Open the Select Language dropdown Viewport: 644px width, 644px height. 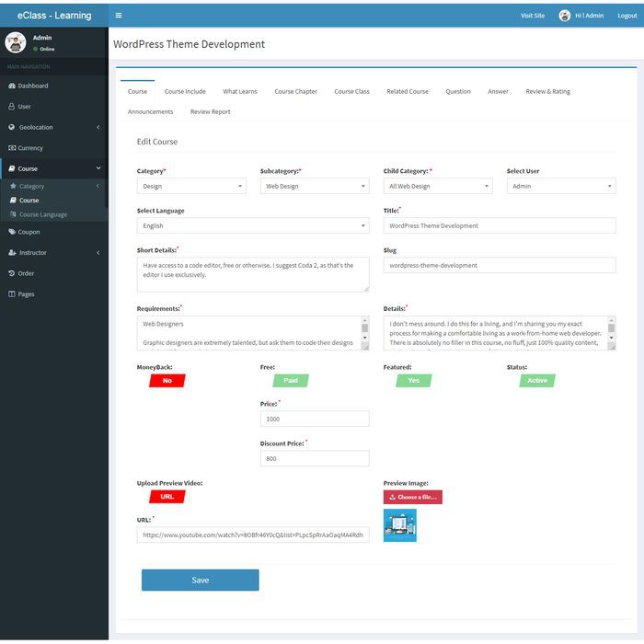[253, 225]
